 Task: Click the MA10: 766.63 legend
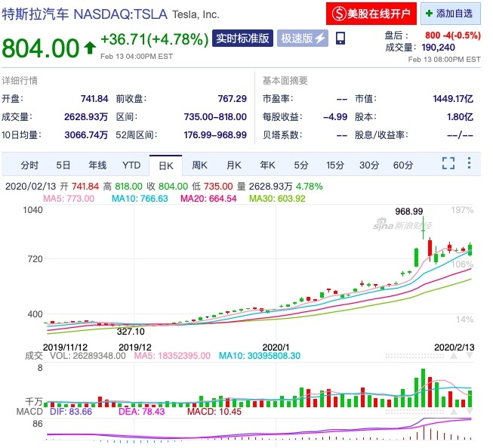click(140, 199)
